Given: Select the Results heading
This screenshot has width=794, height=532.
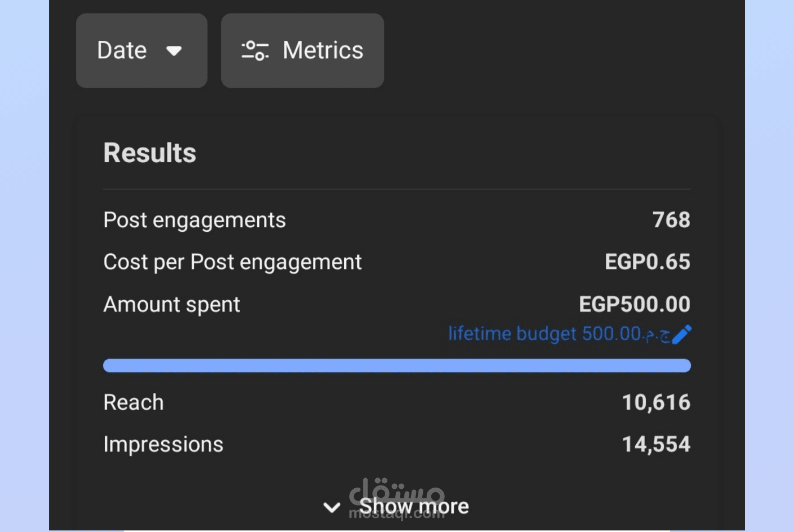Looking at the screenshot, I should click(x=150, y=153).
